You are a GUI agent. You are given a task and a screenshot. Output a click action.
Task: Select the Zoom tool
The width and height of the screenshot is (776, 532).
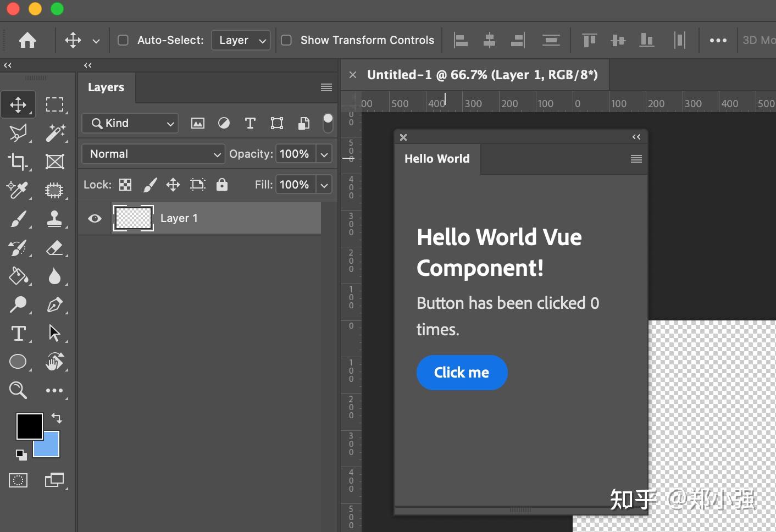click(18, 390)
